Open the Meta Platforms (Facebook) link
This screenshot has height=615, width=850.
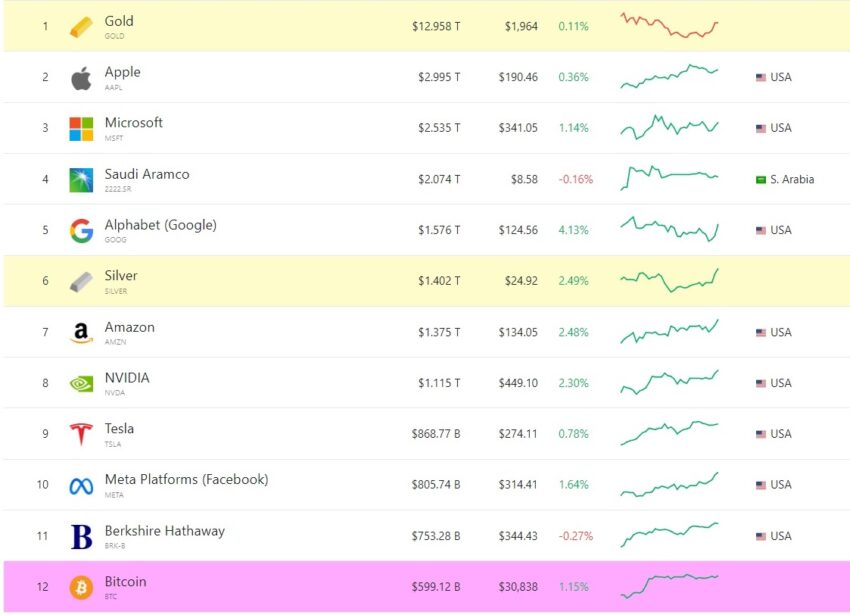186,479
